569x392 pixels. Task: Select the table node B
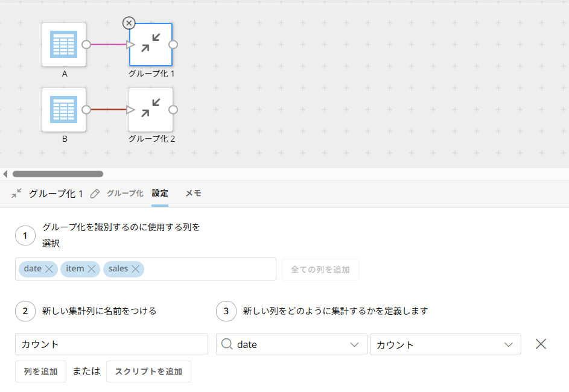point(64,110)
